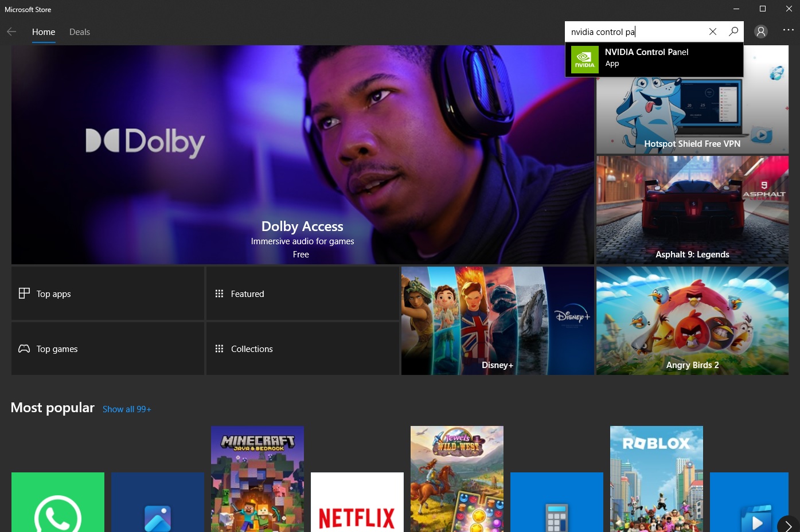Screen dimensions: 800x532
Task: Open the Angry Birds 2 tile
Action: (x=692, y=320)
